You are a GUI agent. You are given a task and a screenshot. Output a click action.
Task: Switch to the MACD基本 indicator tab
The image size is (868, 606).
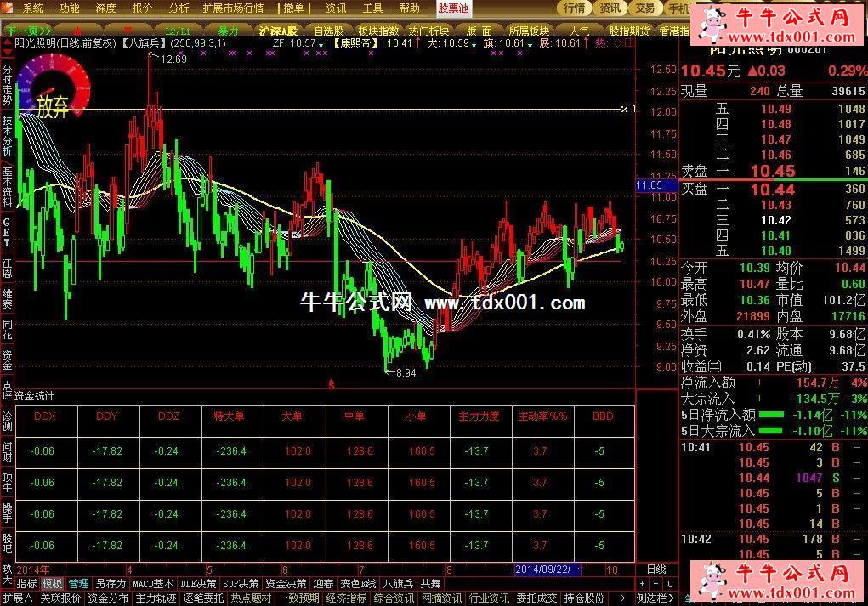pyautogui.click(x=154, y=584)
